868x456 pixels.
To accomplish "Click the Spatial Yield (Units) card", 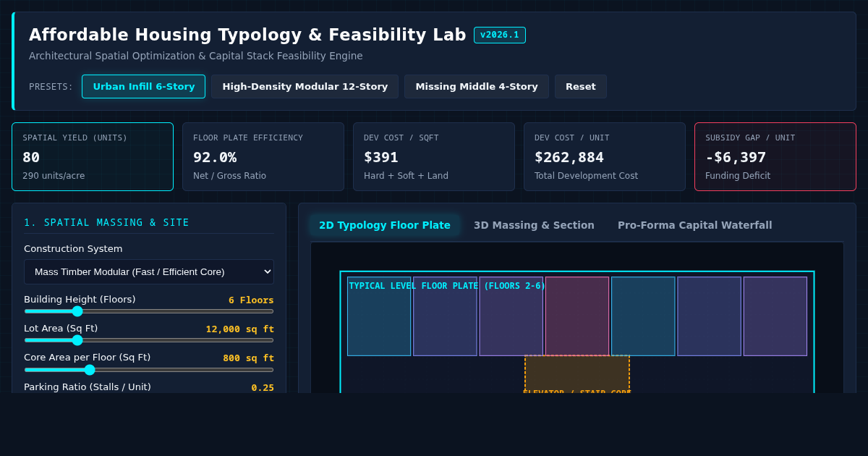I will [x=93, y=157].
